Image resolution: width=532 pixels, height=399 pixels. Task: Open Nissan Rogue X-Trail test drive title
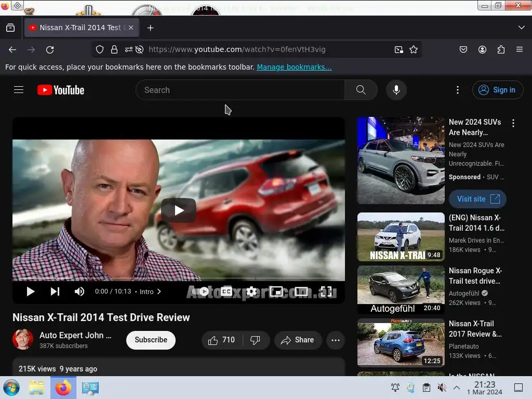point(475,276)
